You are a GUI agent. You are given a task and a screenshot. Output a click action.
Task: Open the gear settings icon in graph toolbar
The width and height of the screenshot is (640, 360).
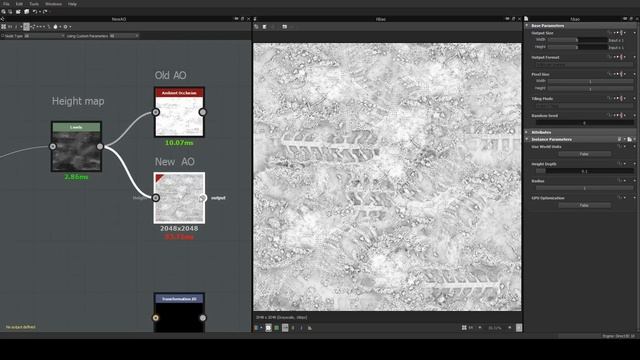65,27
